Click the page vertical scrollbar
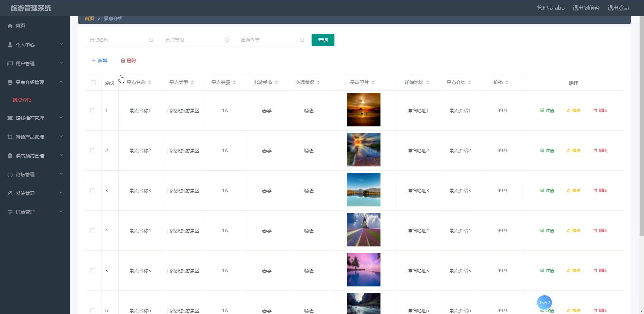Image resolution: width=644 pixels, height=314 pixels. pos(641,126)
